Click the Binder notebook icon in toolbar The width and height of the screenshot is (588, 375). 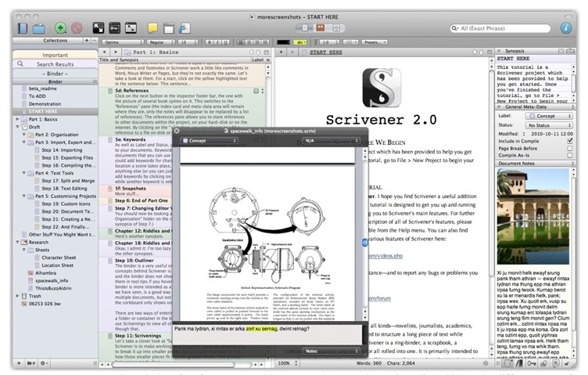click(x=23, y=28)
